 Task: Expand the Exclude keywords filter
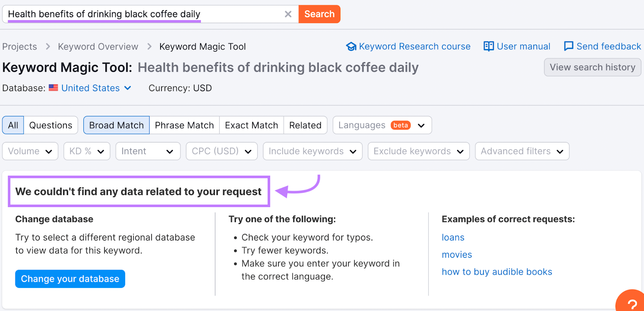[x=419, y=151]
